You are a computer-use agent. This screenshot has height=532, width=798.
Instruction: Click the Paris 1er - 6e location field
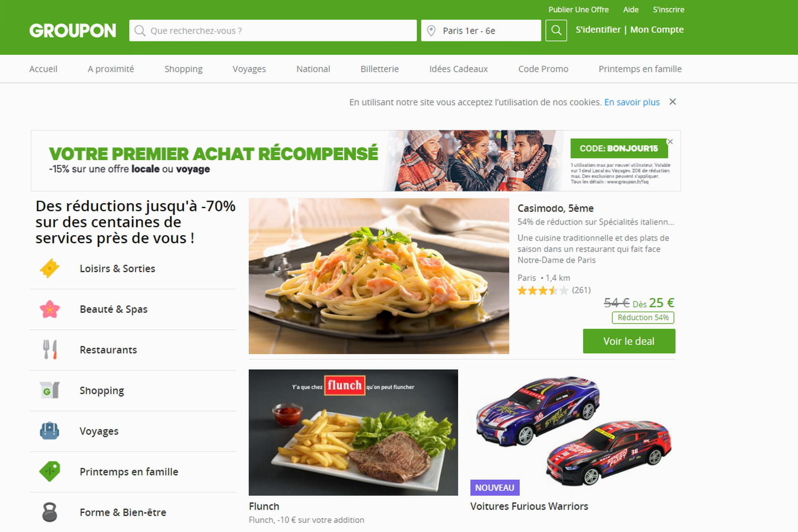click(x=481, y=30)
